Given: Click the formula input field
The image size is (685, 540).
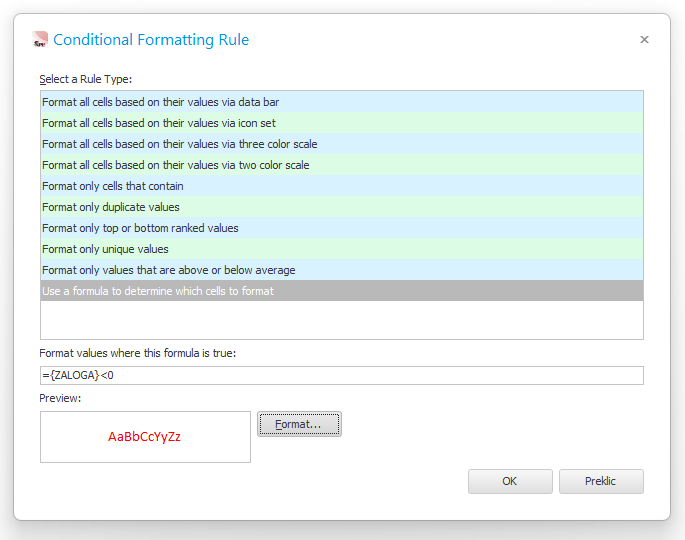Looking at the screenshot, I should (x=341, y=375).
